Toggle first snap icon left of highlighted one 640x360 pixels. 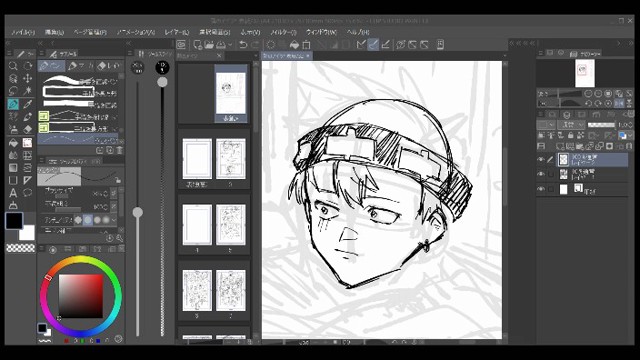click(361, 44)
